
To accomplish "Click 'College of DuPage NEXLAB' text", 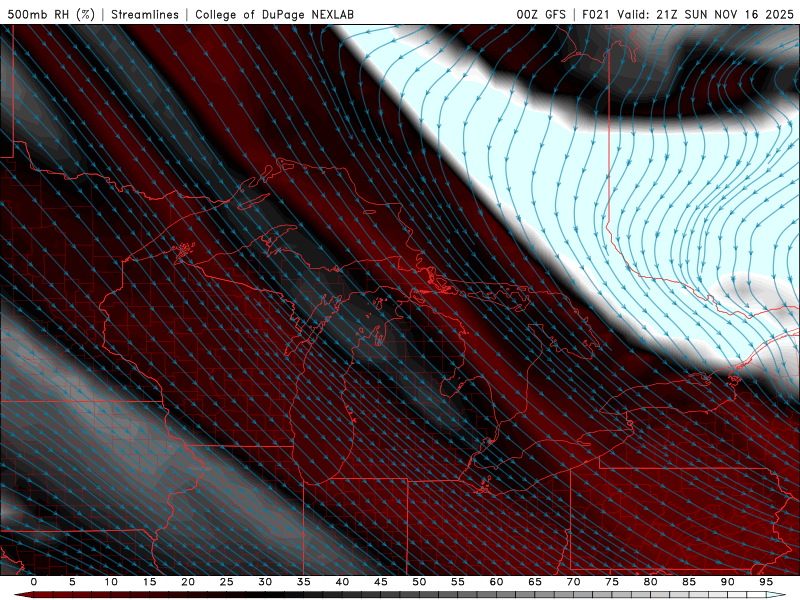I will (274, 14).
